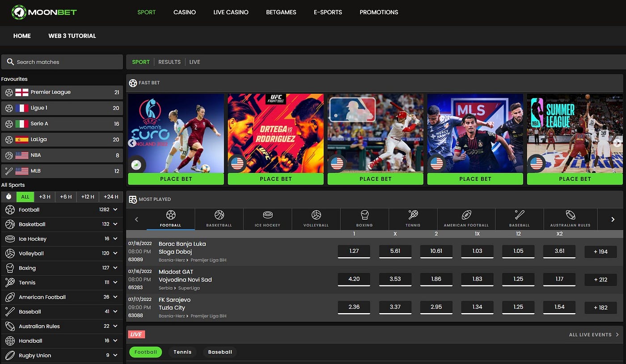This screenshot has width=626, height=364.
Task: Click the NBA favourite basketball icon
Action: (x=9, y=155)
